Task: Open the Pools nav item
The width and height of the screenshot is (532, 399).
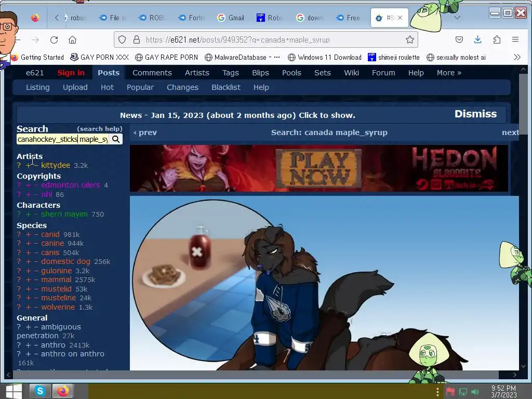Action: 291,73
